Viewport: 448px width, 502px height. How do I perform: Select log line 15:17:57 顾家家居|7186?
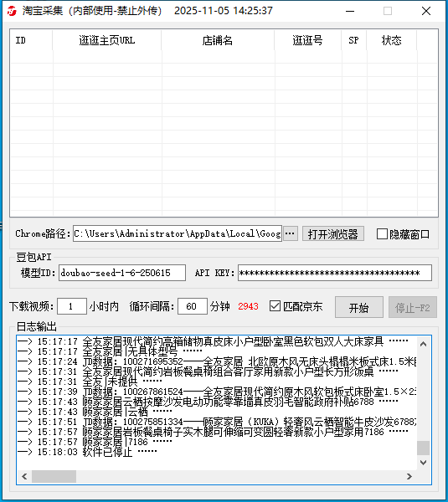click(95, 442)
